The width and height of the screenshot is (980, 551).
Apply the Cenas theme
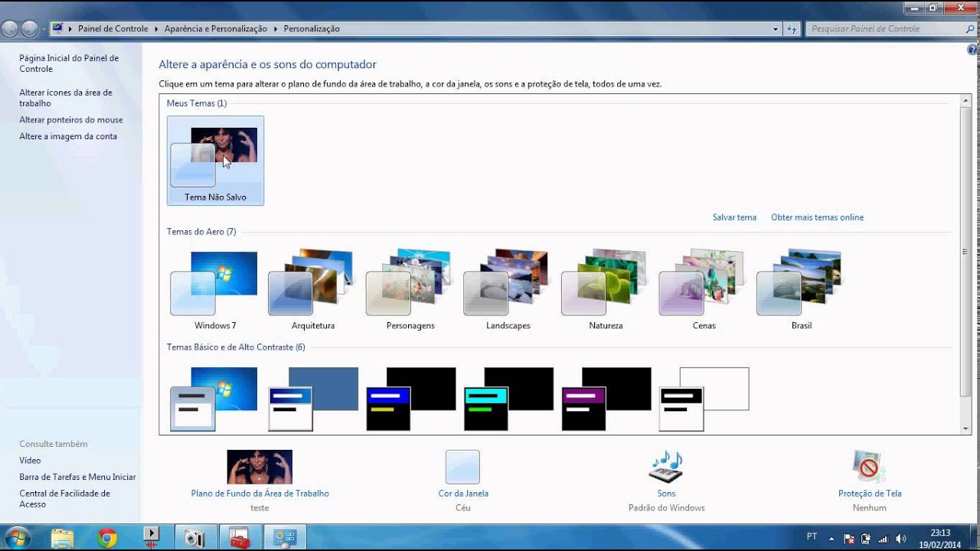[x=704, y=289]
